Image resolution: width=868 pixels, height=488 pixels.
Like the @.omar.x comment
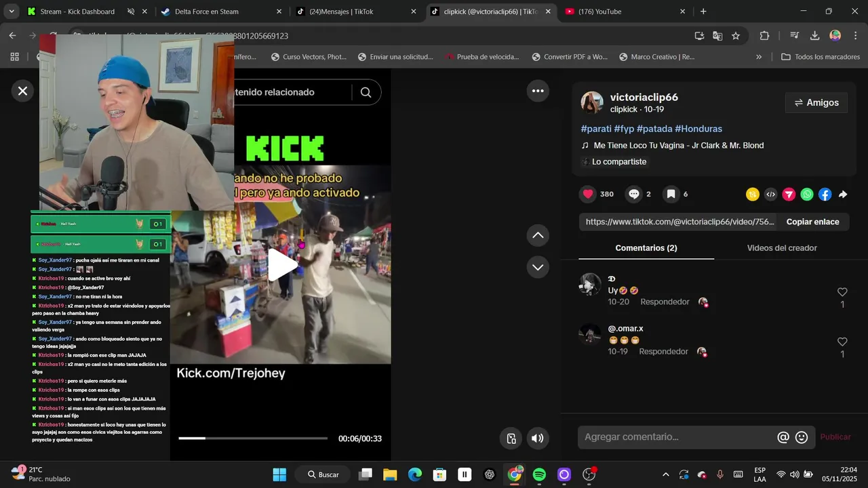coord(842,342)
